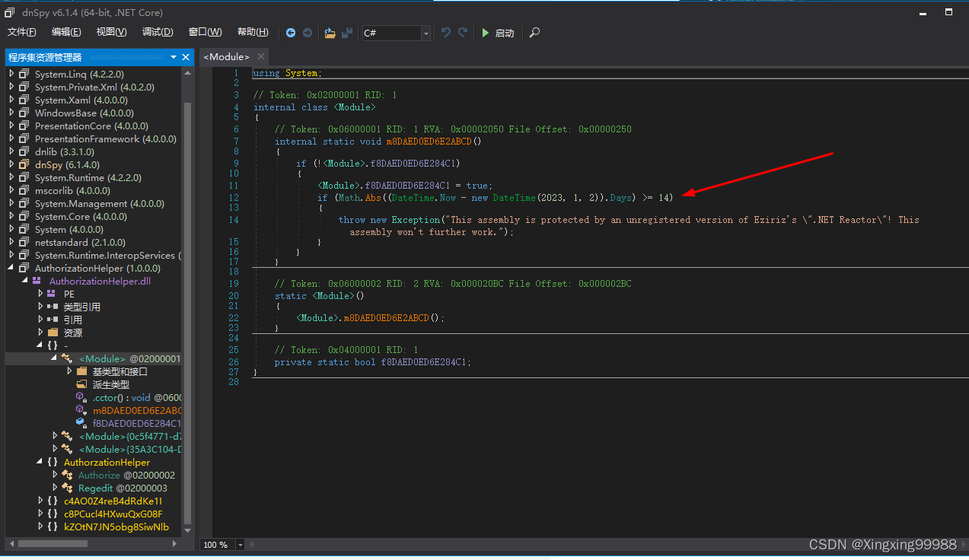Click the navigate forward arrow icon
The image size is (969, 560).
click(308, 33)
